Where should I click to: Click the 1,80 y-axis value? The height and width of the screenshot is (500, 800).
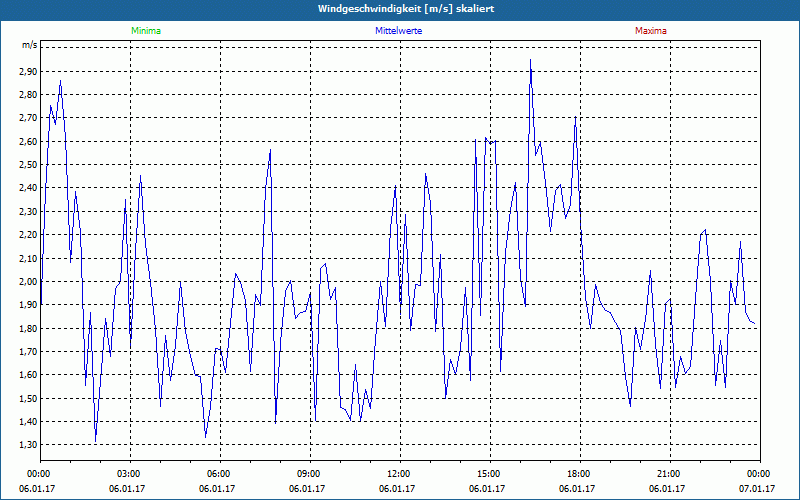[x=29, y=328]
